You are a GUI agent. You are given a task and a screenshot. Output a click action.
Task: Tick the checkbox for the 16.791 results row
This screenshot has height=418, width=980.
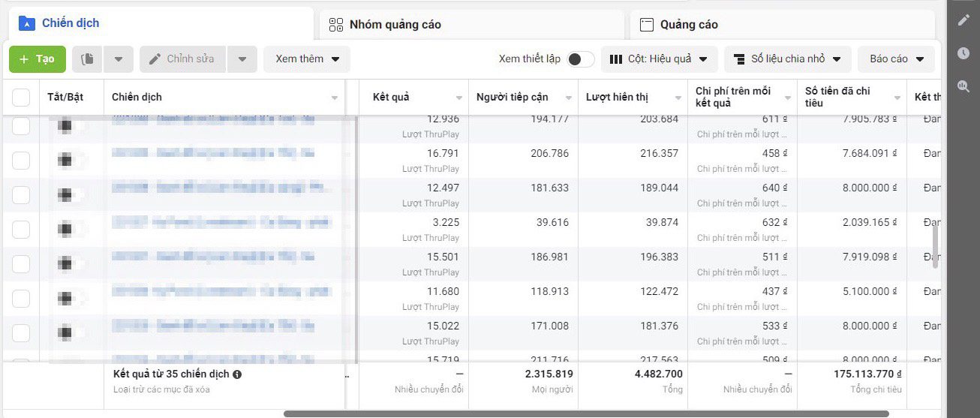tap(21, 160)
